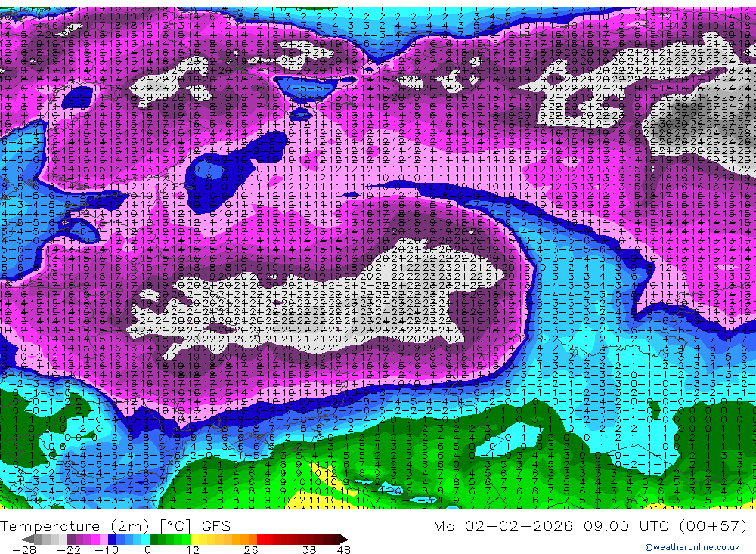Screen dimensions: 756x554
Task: Click the legend's right dark-brown arrow end
Action: (x=344, y=539)
